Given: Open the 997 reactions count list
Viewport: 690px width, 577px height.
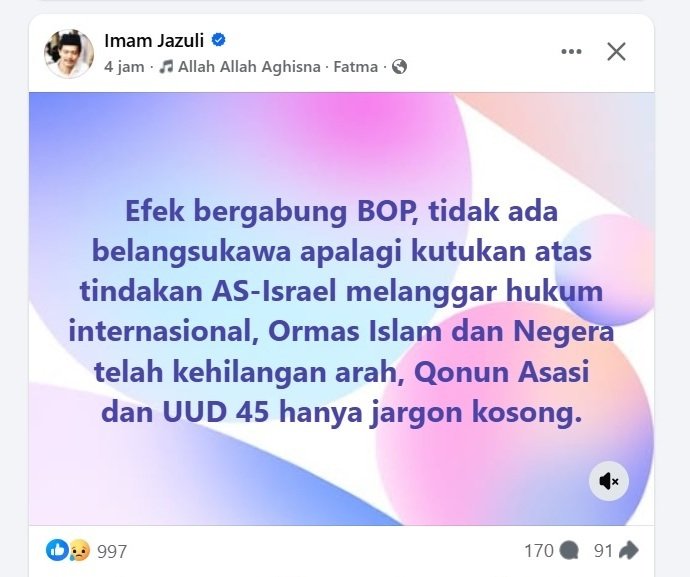Looking at the screenshot, I should coord(112,551).
